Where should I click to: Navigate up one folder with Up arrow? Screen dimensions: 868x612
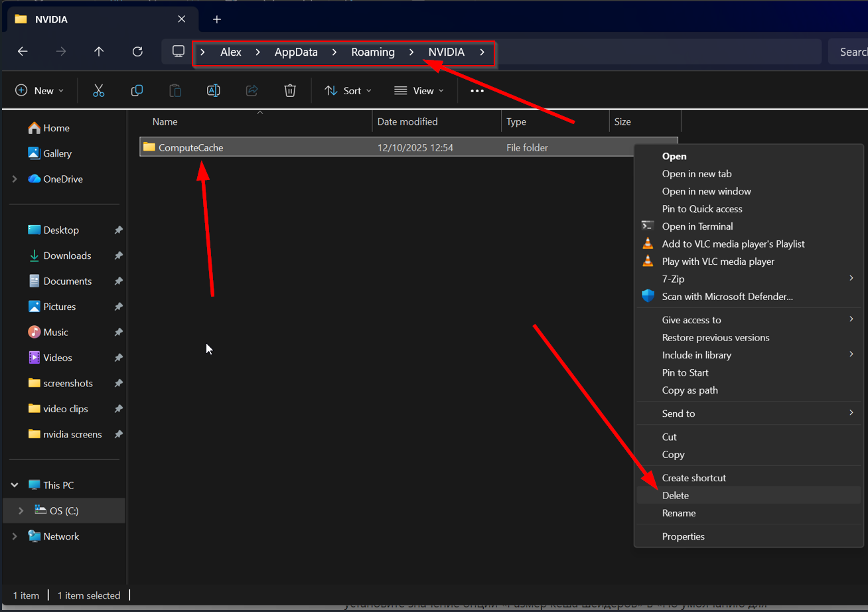coord(99,52)
